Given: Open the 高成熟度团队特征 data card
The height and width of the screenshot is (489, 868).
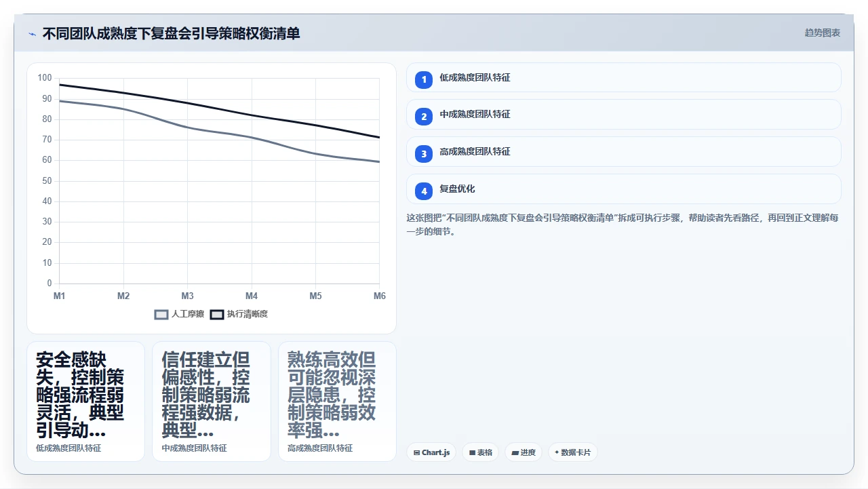Looking at the screenshot, I should point(337,402).
